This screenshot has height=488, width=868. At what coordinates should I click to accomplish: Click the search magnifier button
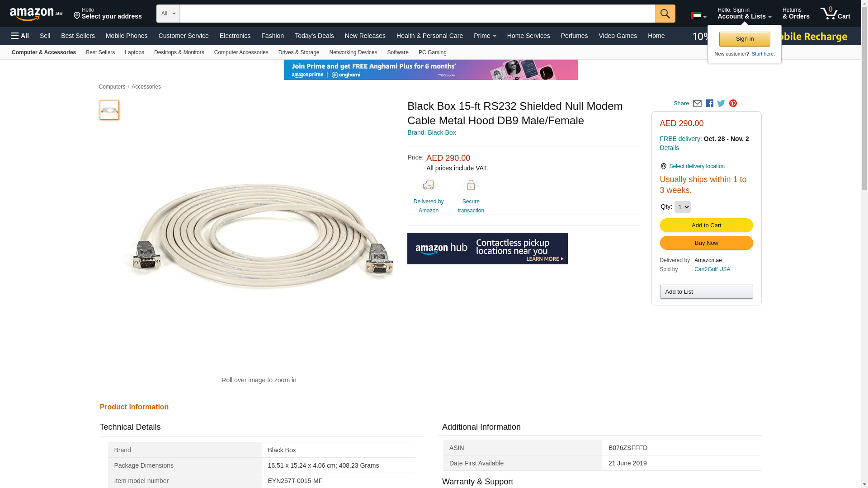pos(665,14)
